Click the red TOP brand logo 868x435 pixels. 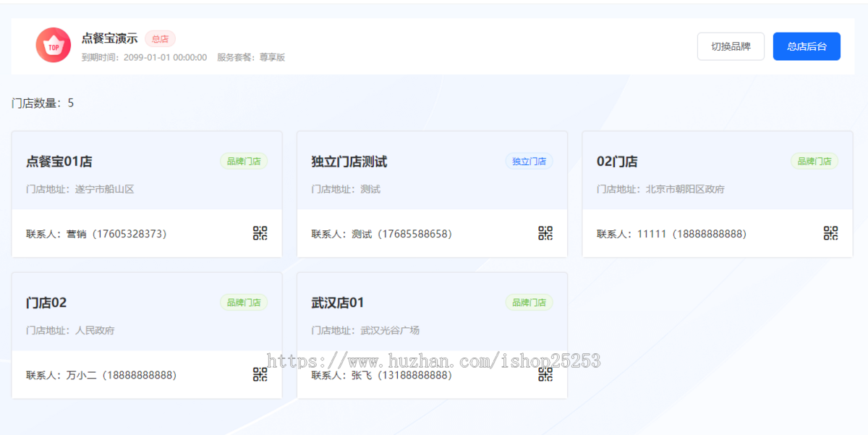pos(54,46)
